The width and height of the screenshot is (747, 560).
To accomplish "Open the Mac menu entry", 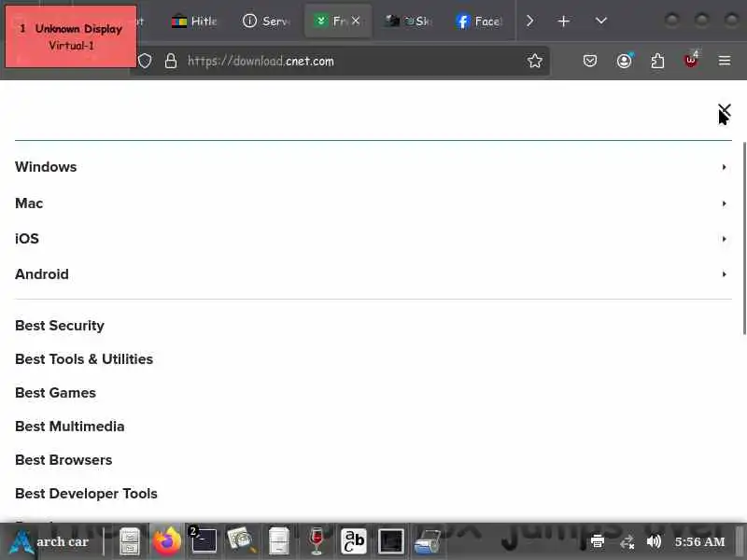I will tap(29, 203).
